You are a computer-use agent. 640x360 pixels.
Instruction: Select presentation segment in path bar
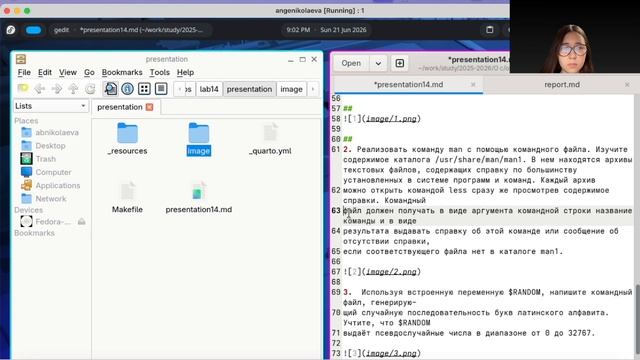(249, 89)
